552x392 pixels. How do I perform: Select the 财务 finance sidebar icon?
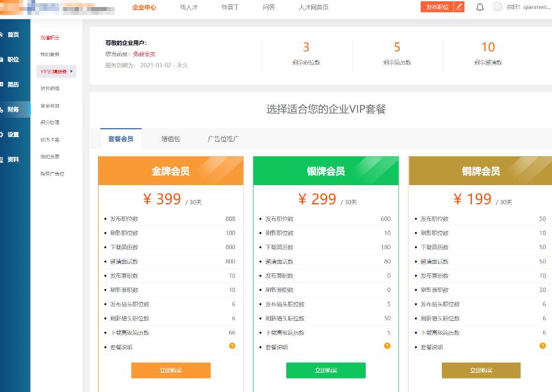click(14, 109)
